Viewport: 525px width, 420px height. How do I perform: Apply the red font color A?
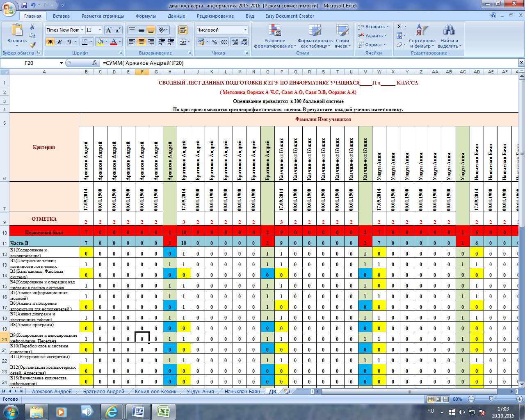[114, 41]
